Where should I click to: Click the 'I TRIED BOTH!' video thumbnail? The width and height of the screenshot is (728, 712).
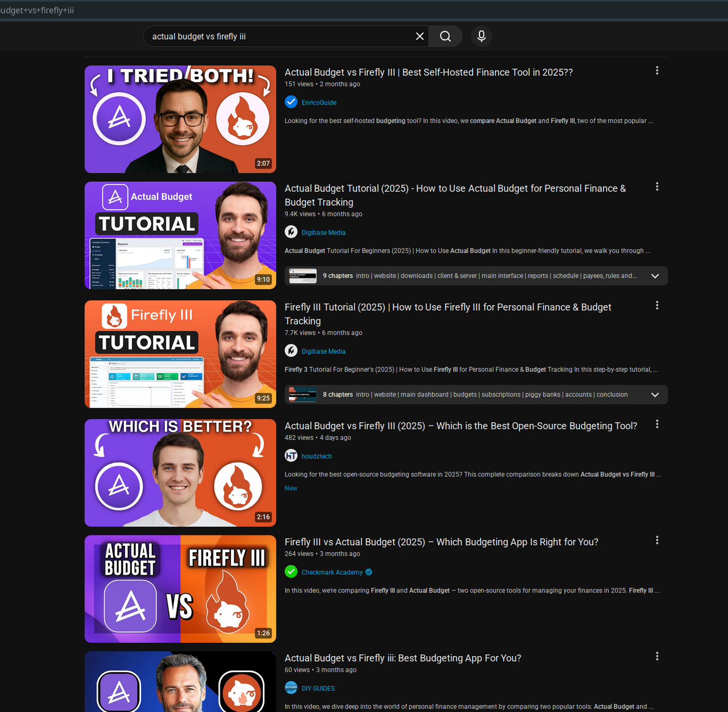coord(180,119)
